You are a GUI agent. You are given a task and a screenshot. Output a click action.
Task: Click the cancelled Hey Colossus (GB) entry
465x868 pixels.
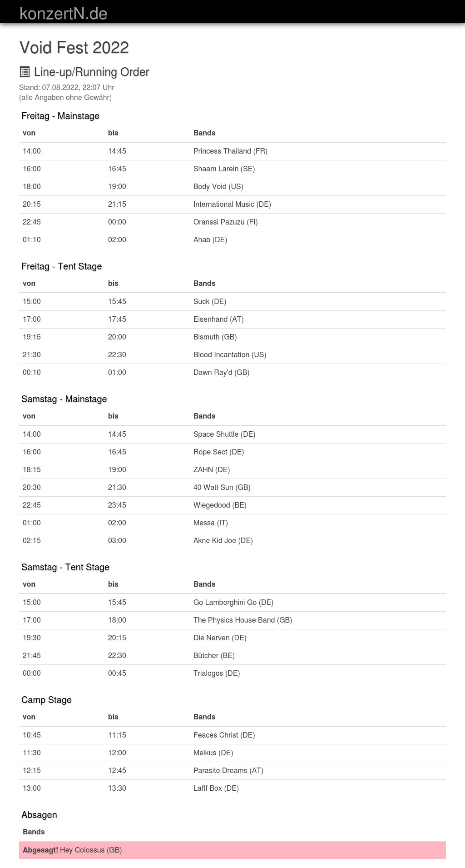coord(91,850)
